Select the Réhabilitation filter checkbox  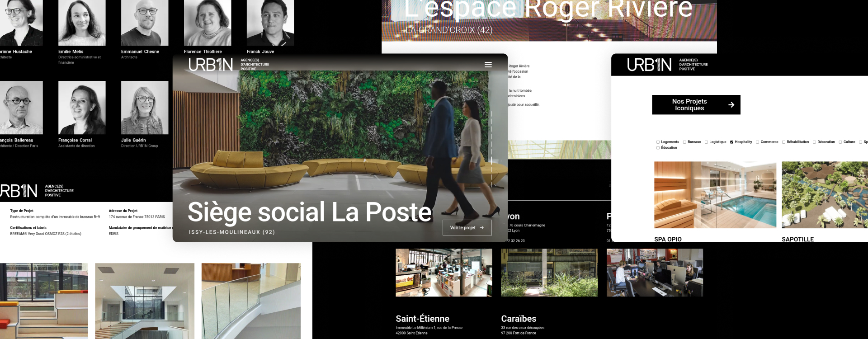784,142
